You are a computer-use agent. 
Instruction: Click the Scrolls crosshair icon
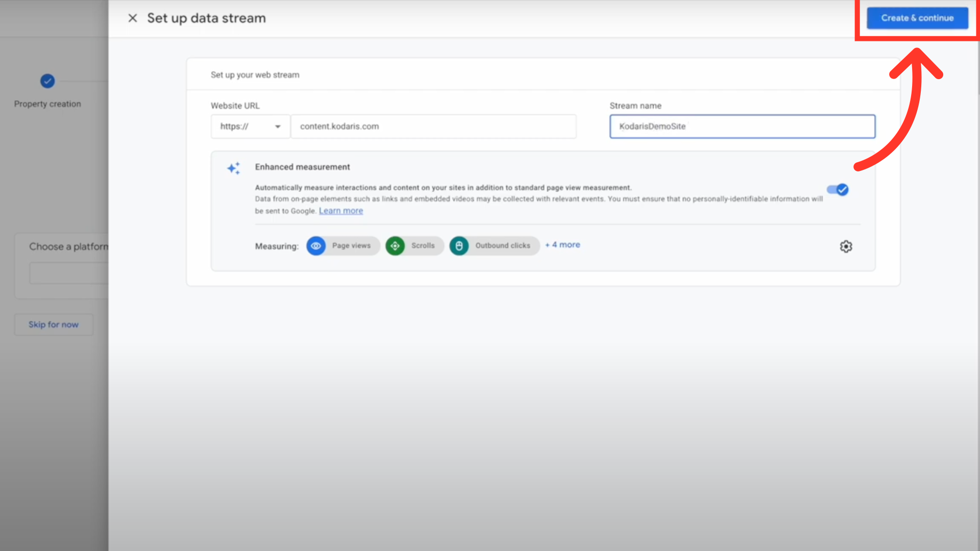point(395,246)
